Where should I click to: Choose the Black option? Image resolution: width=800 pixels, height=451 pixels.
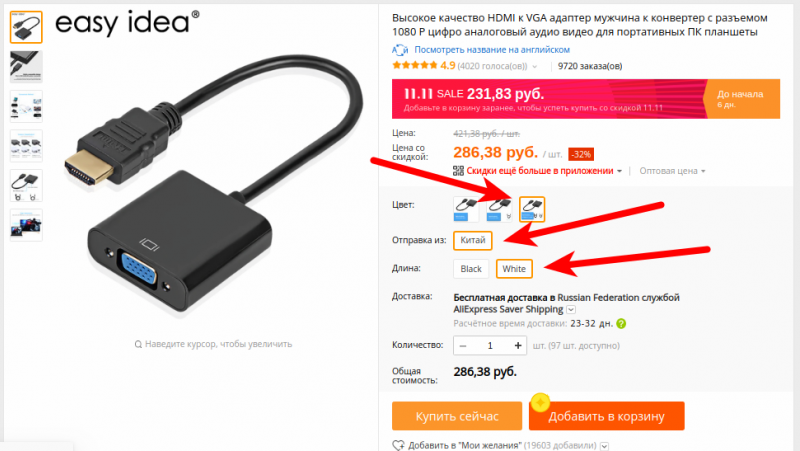click(x=471, y=269)
